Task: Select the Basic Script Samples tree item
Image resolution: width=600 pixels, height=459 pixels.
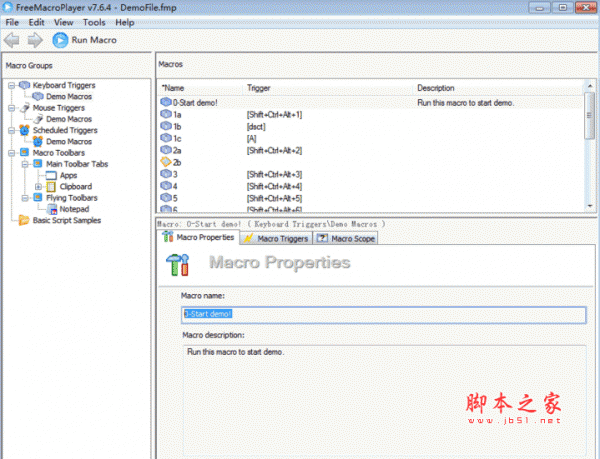Action: click(x=67, y=220)
